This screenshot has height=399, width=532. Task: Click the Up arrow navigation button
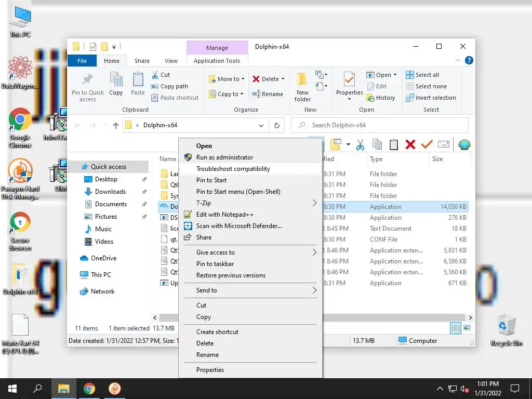pyautogui.click(x=116, y=126)
